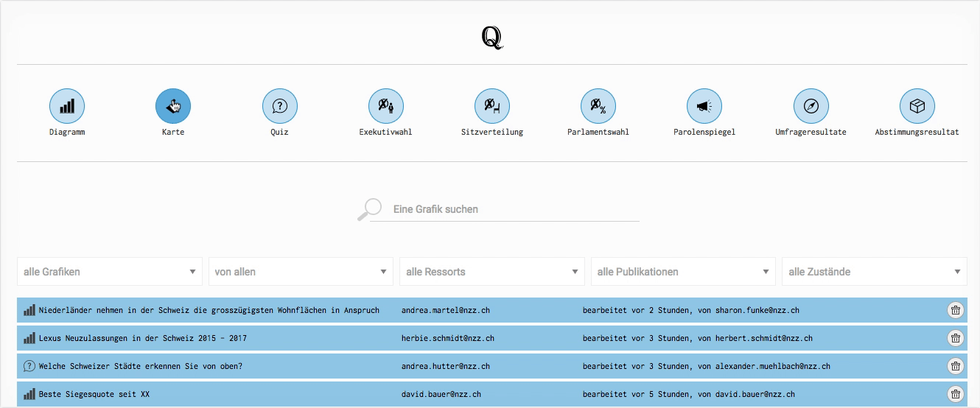Click the Karte label text
This screenshot has width=980, height=408.
click(x=173, y=133)
